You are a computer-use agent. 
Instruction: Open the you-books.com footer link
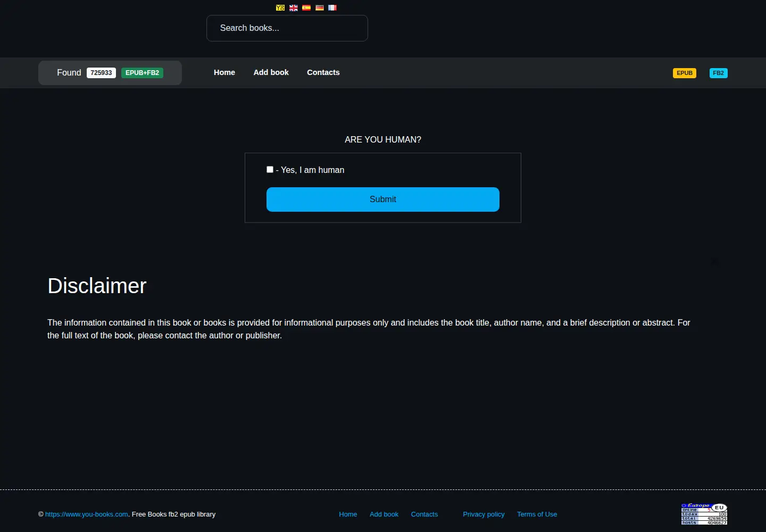tap(87, 514)
